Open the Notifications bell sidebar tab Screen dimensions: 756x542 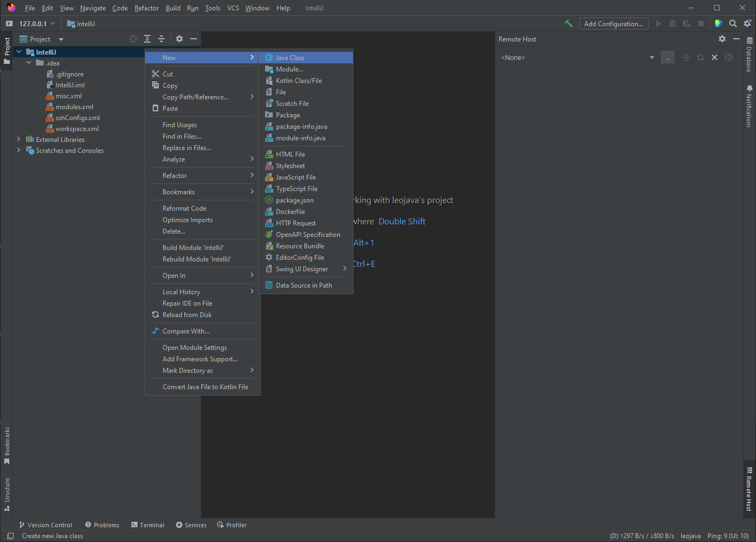(749, 106)
